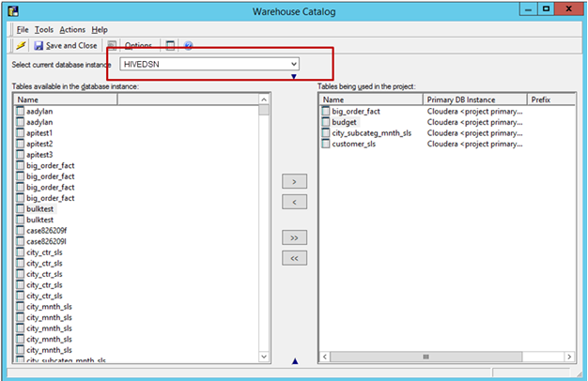Click Name column header in available tables list
The height and width of the screenshot is (381, 588).
(66, 99)
